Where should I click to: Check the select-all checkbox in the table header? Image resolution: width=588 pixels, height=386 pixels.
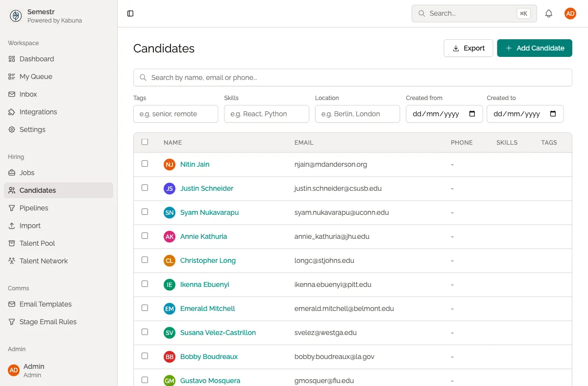click(145, 142)
